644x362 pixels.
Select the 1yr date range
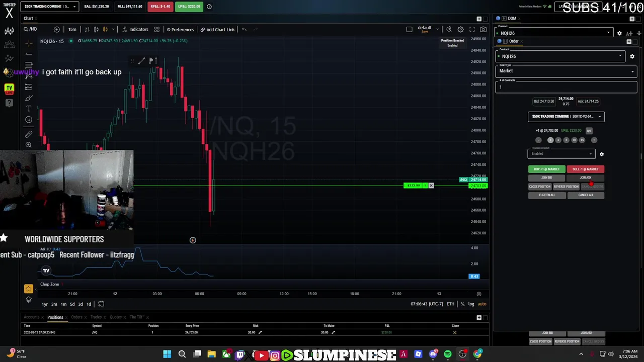click(x=45, y=304)
